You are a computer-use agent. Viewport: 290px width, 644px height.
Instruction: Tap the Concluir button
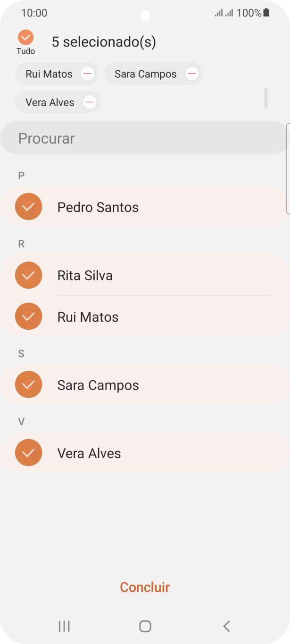(x=145, y=587)
